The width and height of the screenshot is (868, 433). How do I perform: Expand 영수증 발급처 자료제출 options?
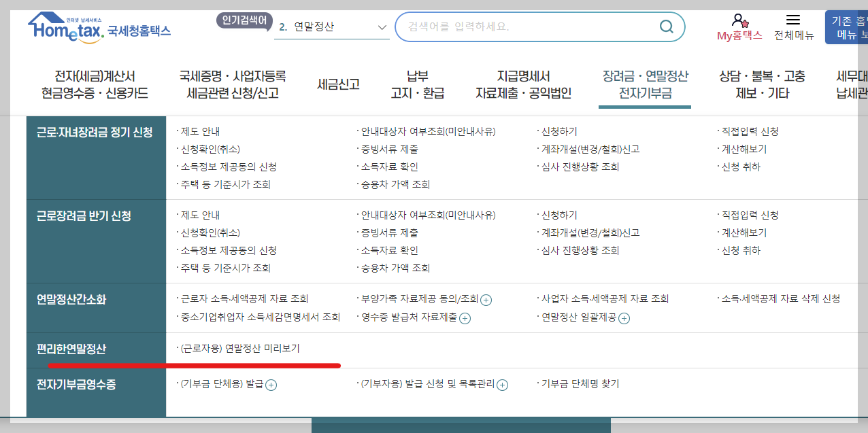pyautogui.click(x=464, y=317)
